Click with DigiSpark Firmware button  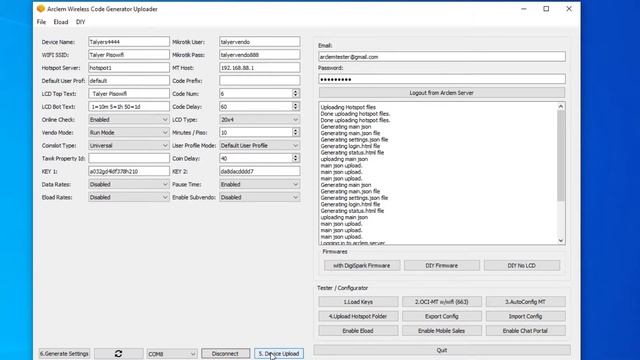[x=362, y=266]
